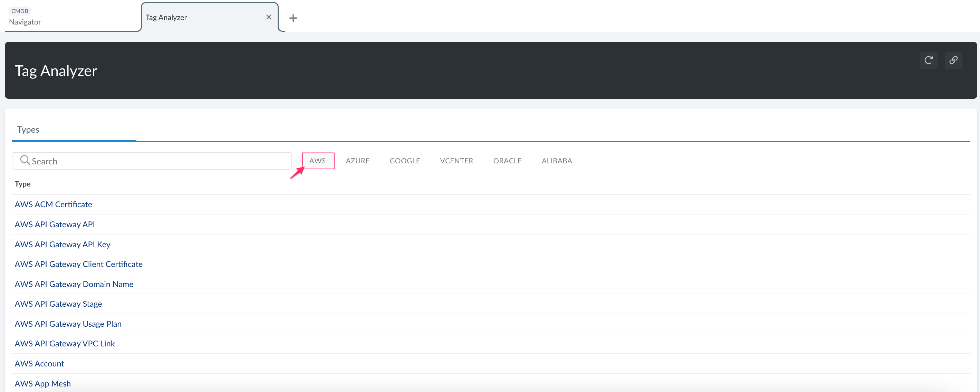This screenshot has width=980, height=392.
Task: Open AWS API Gateway VPC Link type
Action: [x=64, y=343]
